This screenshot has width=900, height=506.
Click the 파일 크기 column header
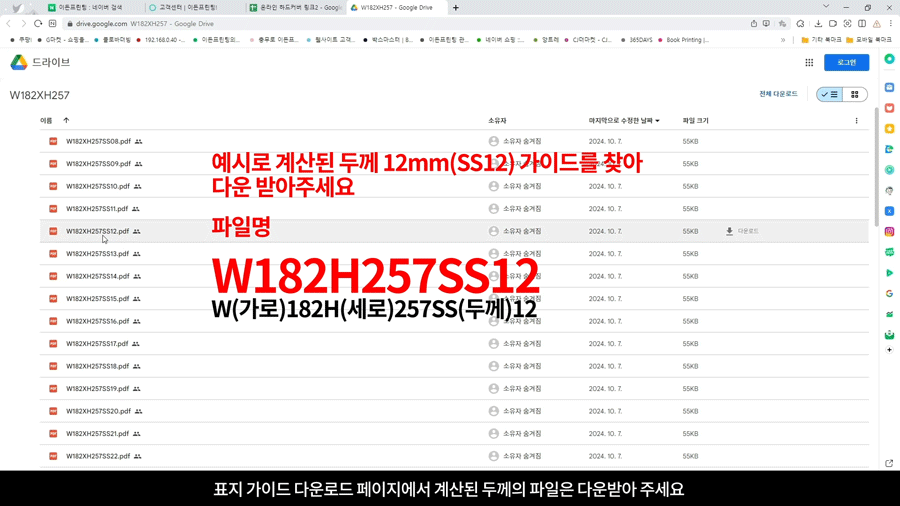(x=695, y=120)
